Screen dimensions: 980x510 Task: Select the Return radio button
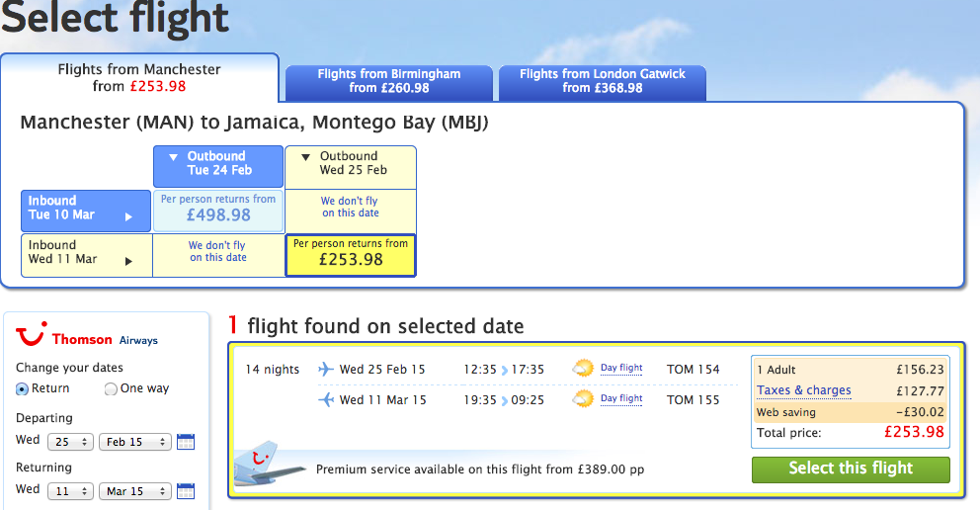pyautogui.click(x=22, y=388)
